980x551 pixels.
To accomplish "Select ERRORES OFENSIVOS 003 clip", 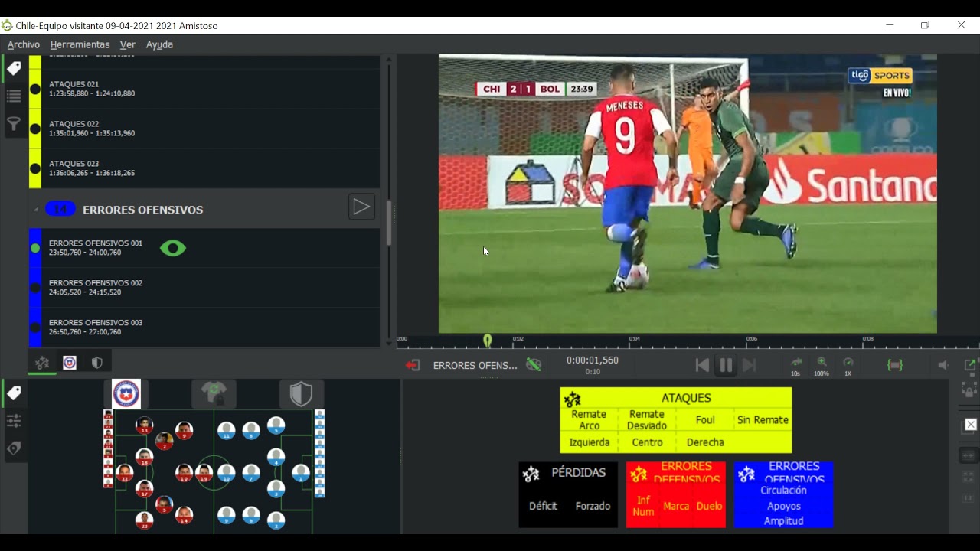I will [x=204, y=328].
